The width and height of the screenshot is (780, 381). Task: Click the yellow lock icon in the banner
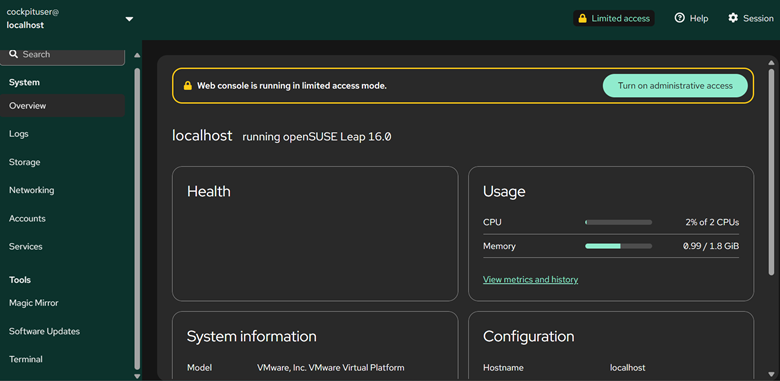coord(188,86)
